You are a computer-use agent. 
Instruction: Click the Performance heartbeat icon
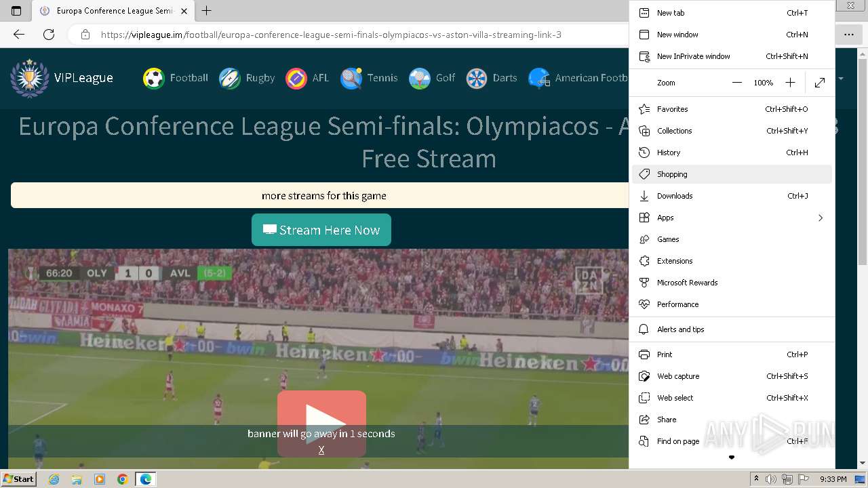point(644,304)
